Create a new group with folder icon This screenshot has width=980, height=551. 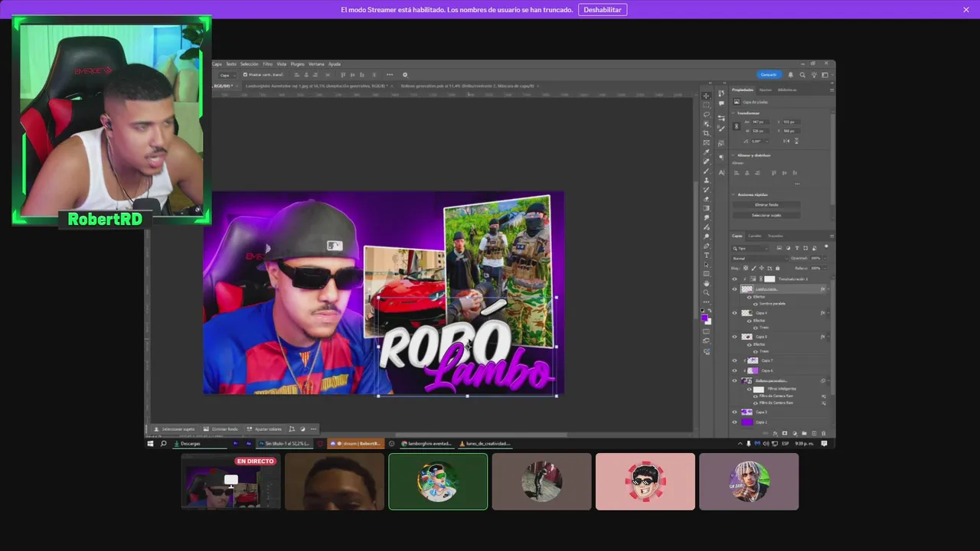pyautogui.click(x=804, y=433)
